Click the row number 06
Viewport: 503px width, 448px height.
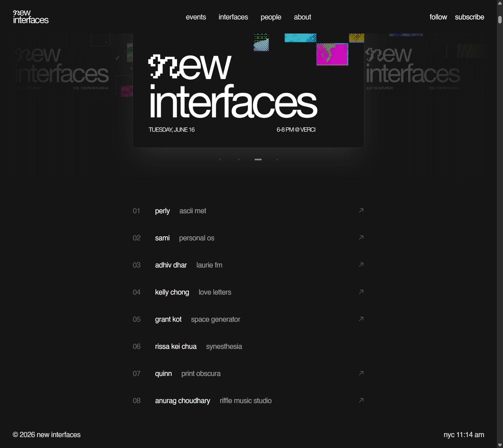(x=137, y=346)
